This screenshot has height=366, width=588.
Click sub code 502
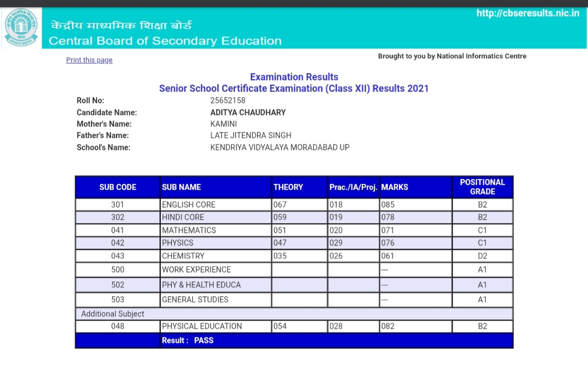point(118,285)
